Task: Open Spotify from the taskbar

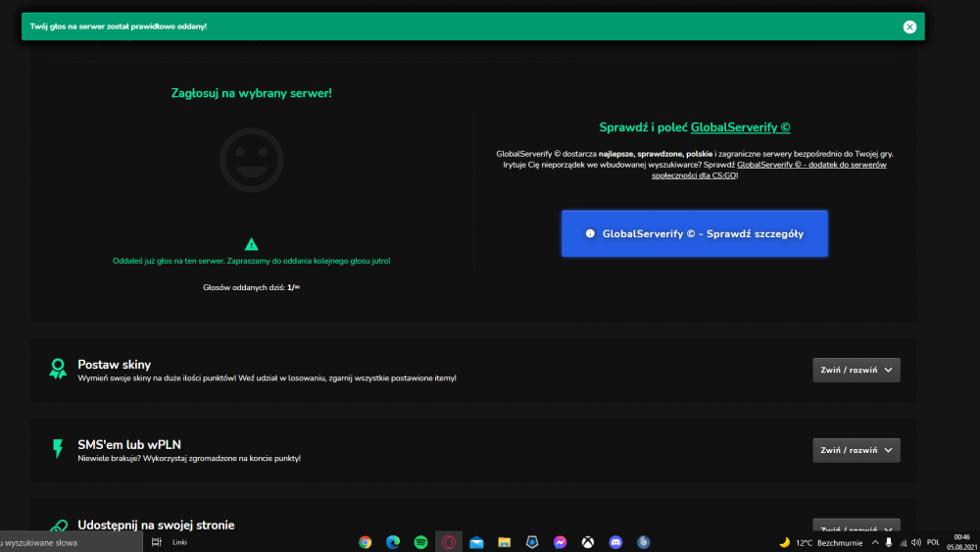Action: point(420,542)
